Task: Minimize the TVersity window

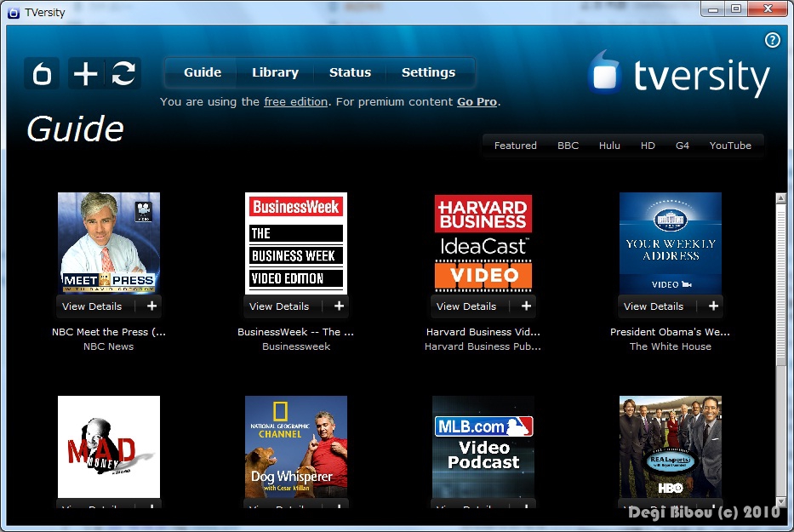Action: (713, 9)
